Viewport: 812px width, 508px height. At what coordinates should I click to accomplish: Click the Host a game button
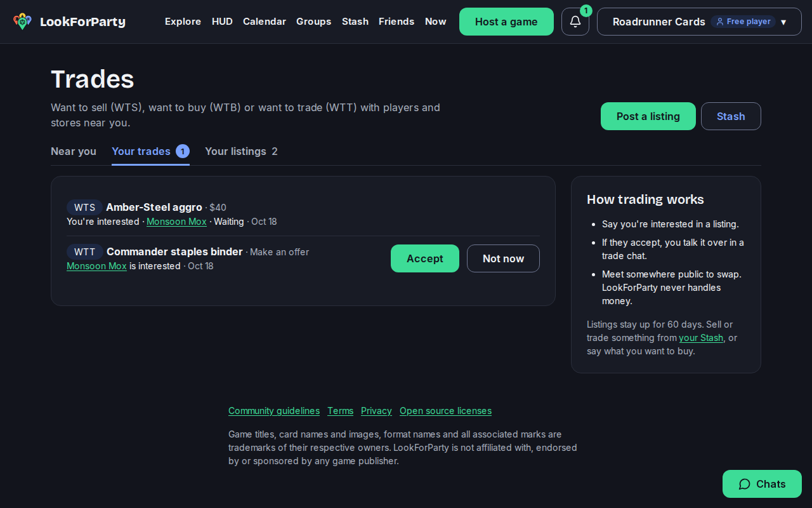506,22
